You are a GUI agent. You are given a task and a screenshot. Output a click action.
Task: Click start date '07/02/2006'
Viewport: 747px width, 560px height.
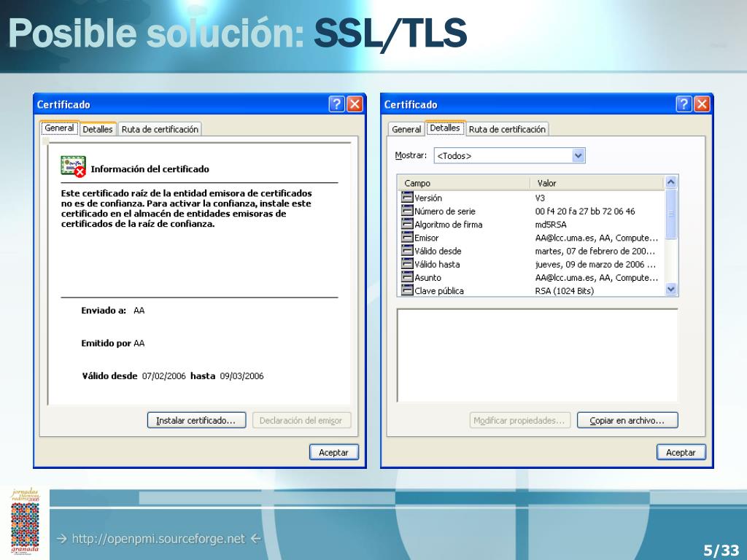click(164, 376)
